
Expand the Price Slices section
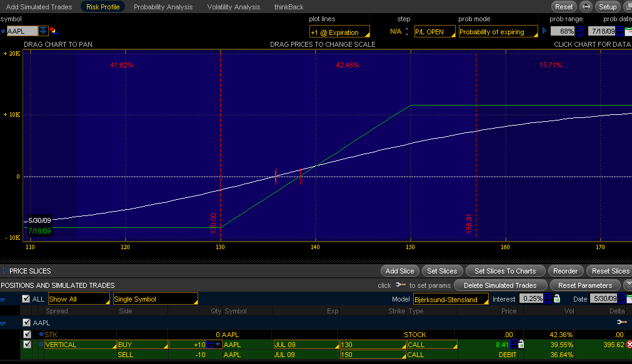pyautogui.click(x=6, y=271)
